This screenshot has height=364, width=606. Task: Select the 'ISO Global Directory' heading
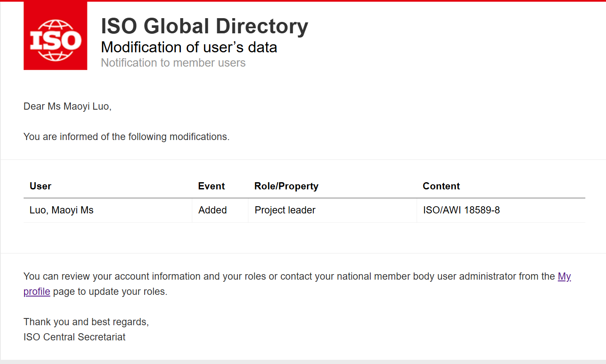(205, 26)
